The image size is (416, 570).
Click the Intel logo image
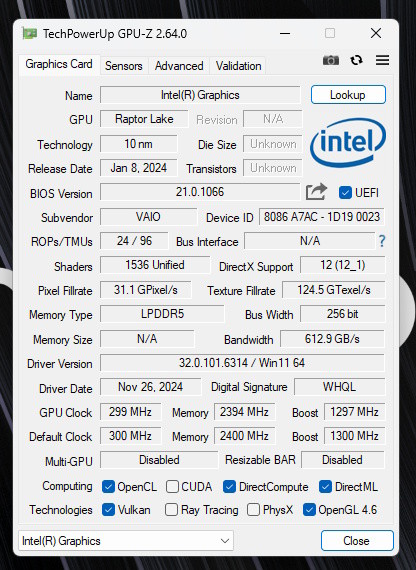point(348,143)
